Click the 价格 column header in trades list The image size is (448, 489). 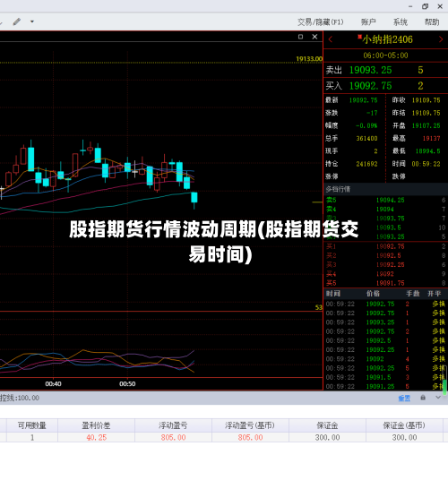pyautogui.click(x=373, y=294)
